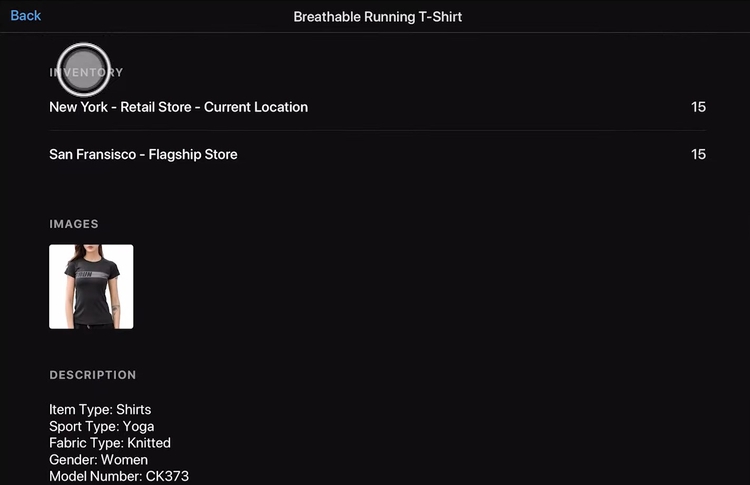Screen dimensions: 750x485
Task: Go back using the Back button
Action: click(26, 16)
